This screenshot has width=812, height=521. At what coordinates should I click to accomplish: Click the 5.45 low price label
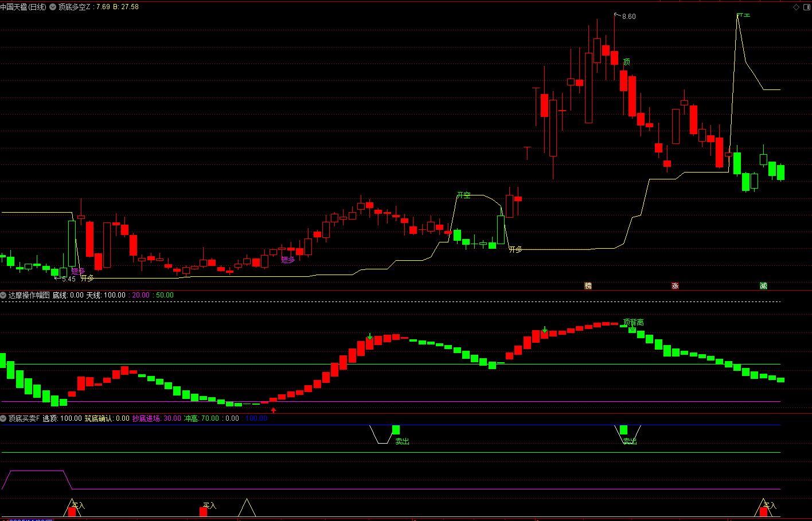point(68,279)
